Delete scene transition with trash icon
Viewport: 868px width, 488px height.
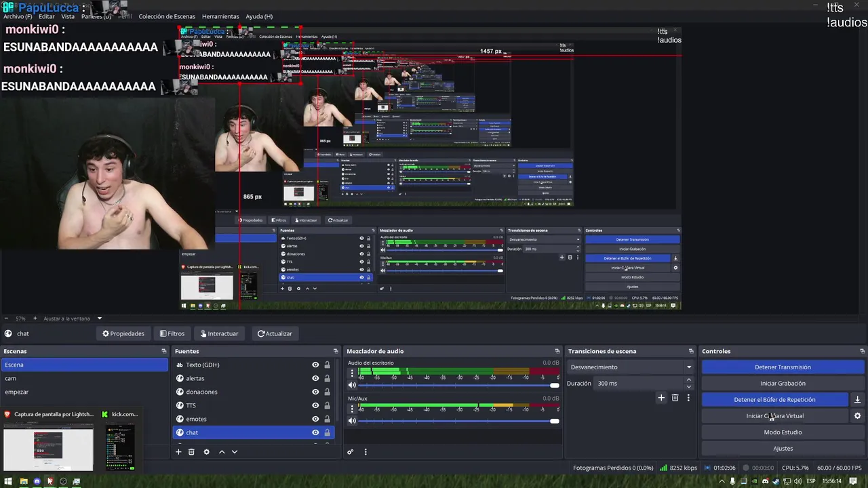(675, 398)
